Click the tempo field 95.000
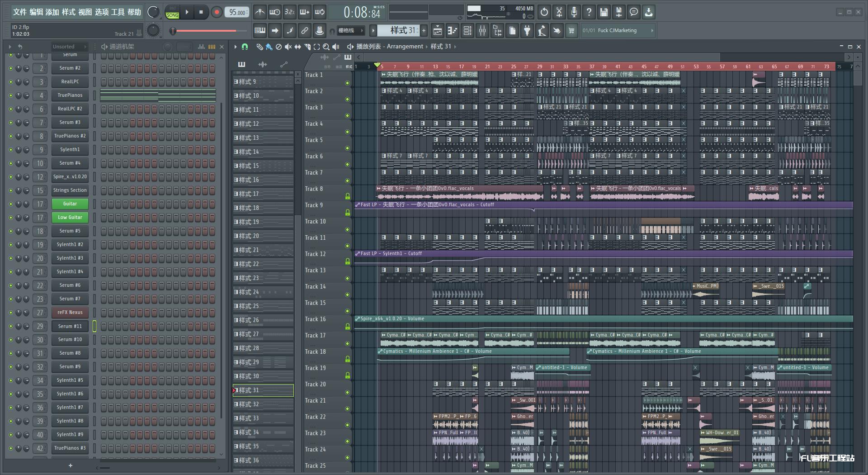This screenshot has width=868, height=475. click(238, 12)
